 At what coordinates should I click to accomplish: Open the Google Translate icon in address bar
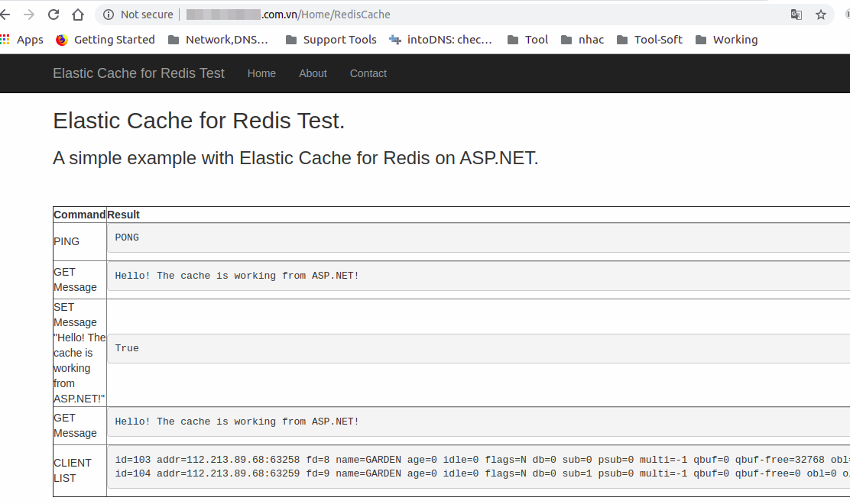[x=796, y=15]
